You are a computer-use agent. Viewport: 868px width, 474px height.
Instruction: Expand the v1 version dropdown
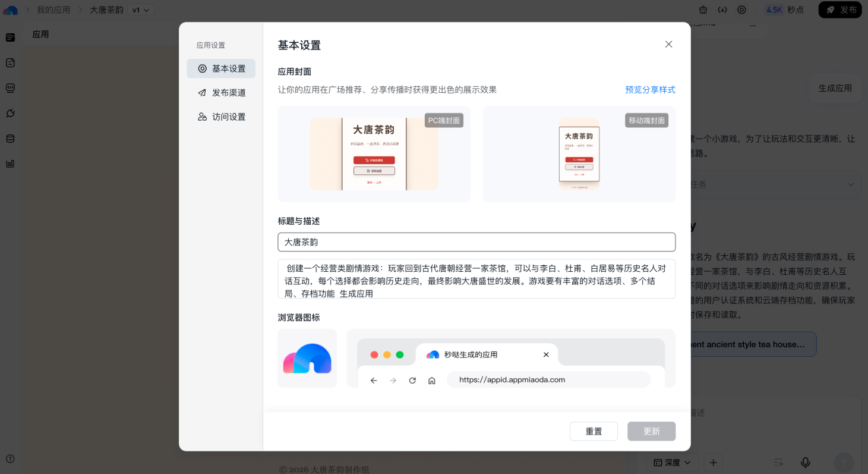pyautogui.click(x=141, y=10)
